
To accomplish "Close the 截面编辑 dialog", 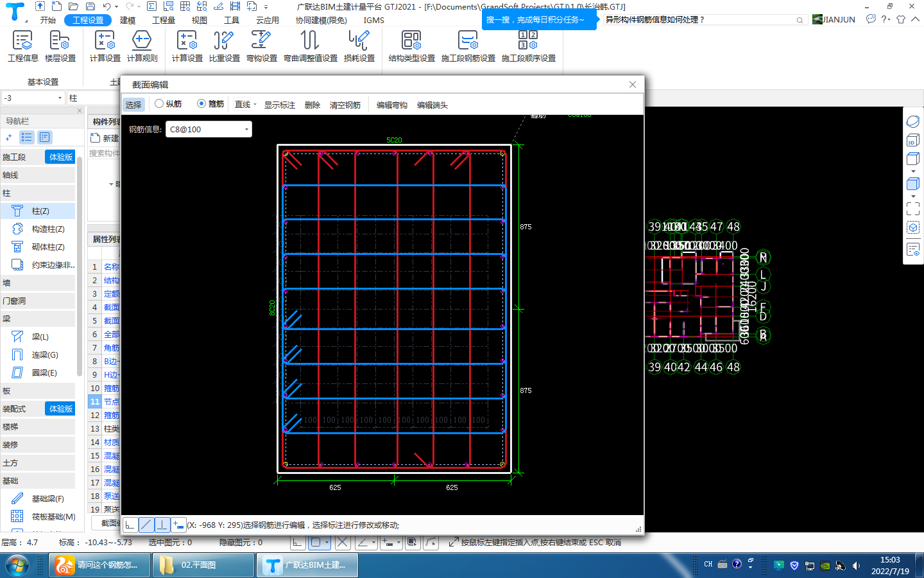I will point(633,84).
